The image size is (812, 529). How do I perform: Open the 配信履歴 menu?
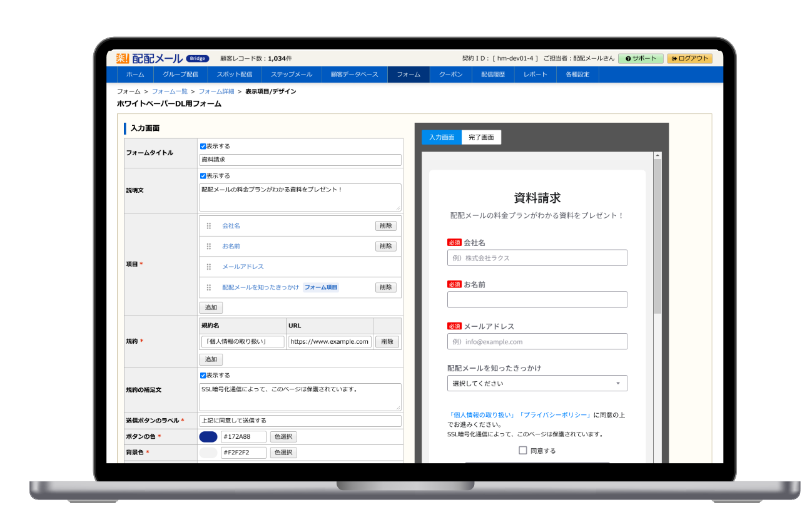(493, 74)
